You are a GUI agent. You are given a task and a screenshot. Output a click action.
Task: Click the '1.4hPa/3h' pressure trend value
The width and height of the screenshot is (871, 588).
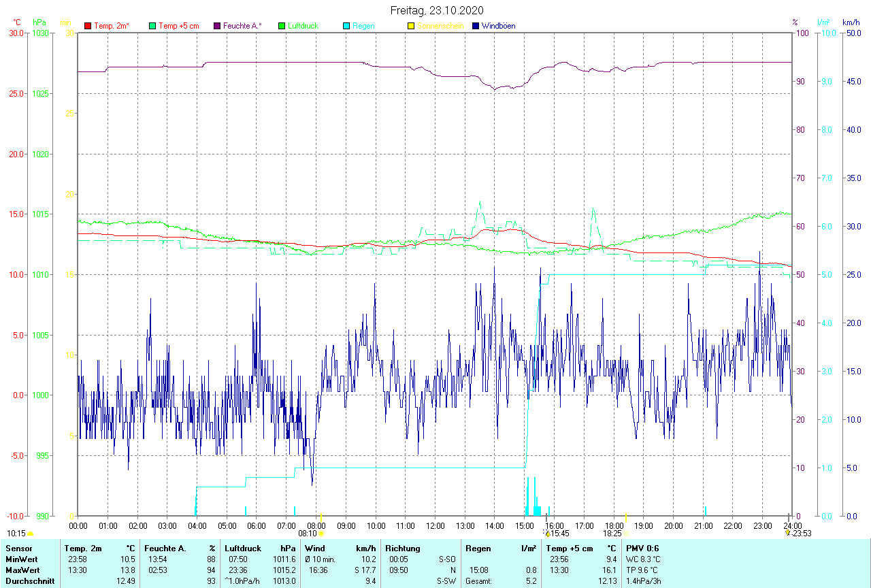(x=642, y=581)
